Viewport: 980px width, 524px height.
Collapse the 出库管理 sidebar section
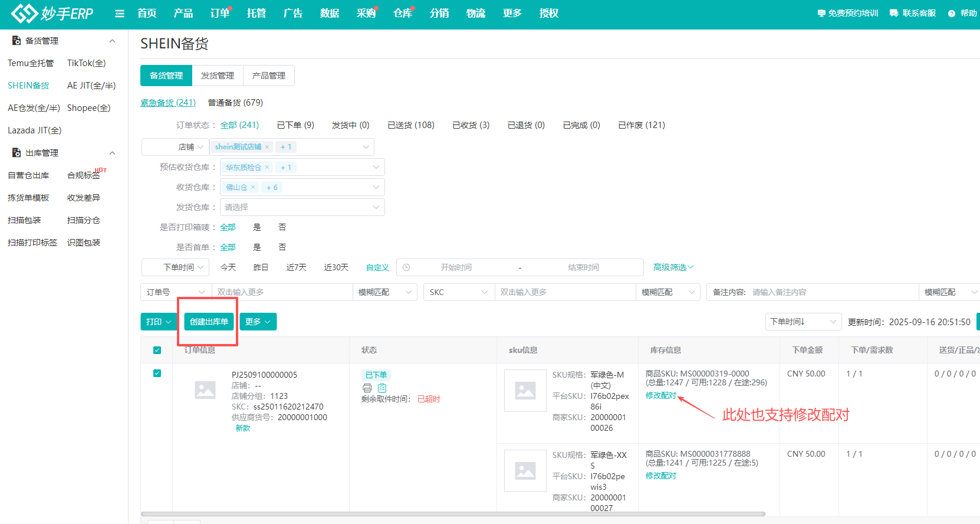coord(112,153)
